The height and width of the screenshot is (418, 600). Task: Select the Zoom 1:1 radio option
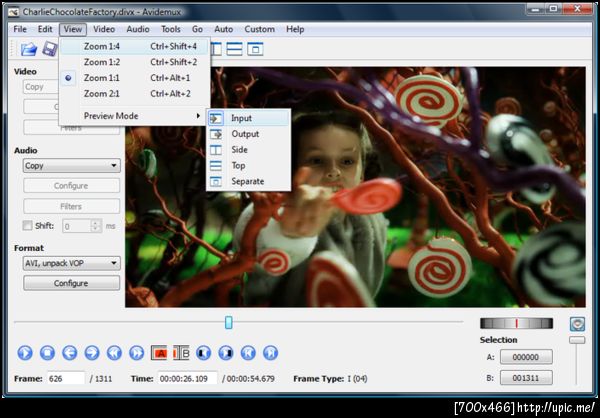[135, 78]
